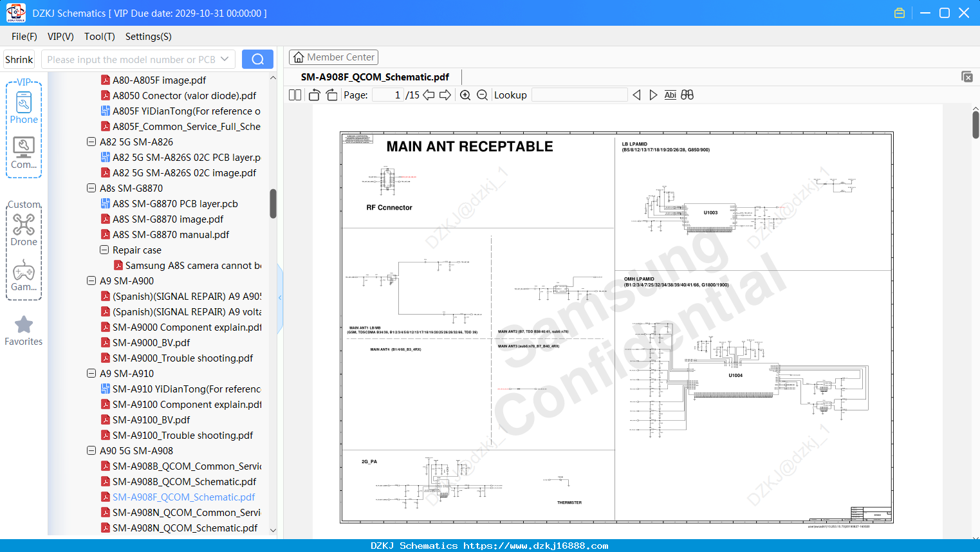The width and height of the screenshot is (980, 552).
Task: Zoom out of the schematic
Action: [x=482, y=95]
